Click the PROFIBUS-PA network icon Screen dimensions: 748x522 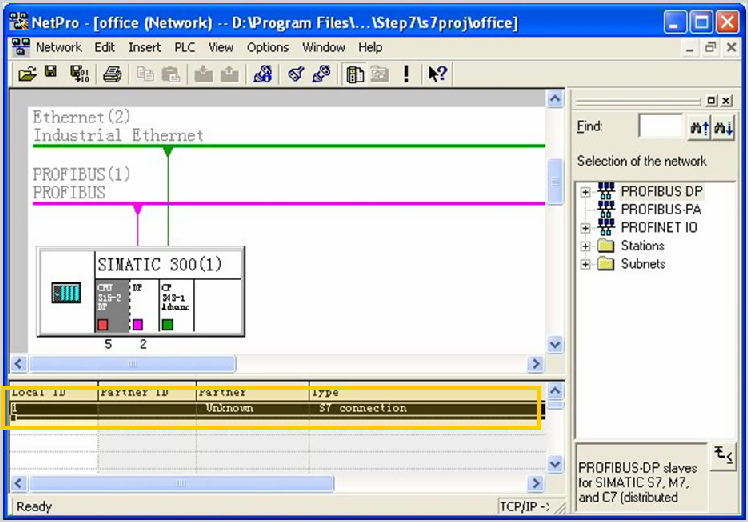coord(606,209)
